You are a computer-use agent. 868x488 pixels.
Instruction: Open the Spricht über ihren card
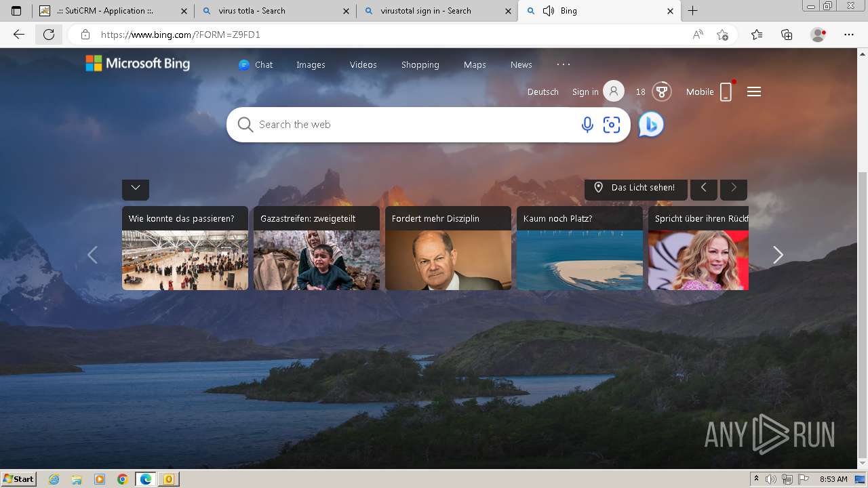click(698, 248)
